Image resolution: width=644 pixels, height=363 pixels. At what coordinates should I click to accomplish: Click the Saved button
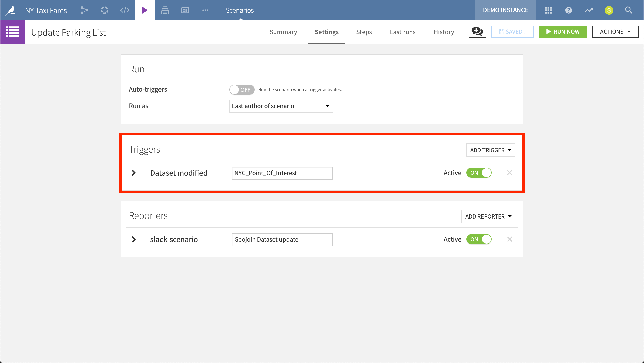point(512,32)
